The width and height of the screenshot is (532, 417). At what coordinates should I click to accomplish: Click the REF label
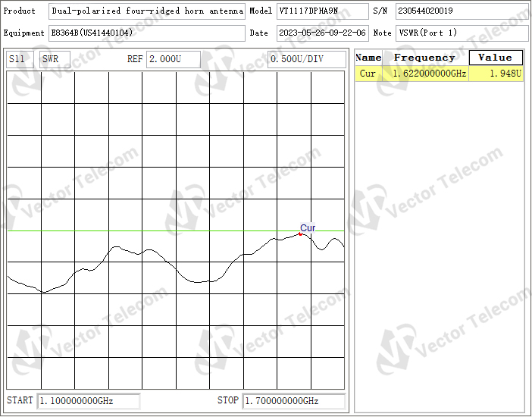135,59
